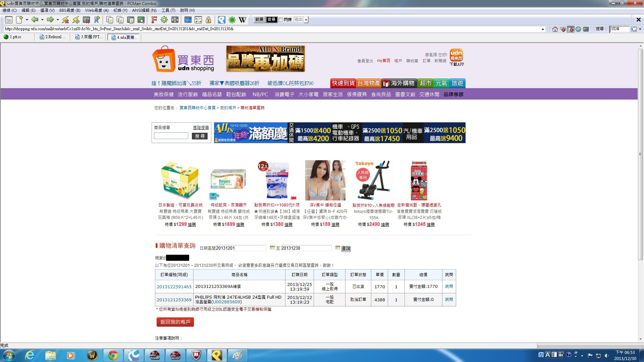Select the 背景 background color toggle
644x362 pixels.
click(271, 20)
